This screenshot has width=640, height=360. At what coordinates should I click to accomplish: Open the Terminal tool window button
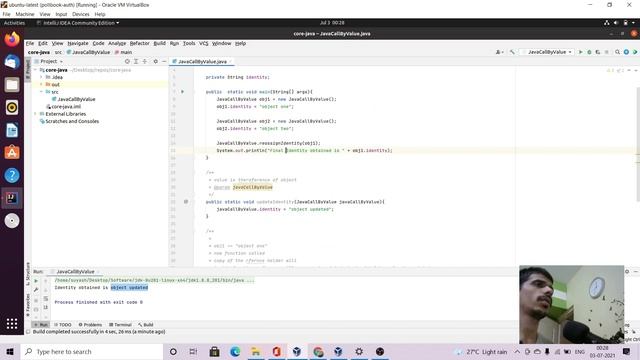point(120,325)
